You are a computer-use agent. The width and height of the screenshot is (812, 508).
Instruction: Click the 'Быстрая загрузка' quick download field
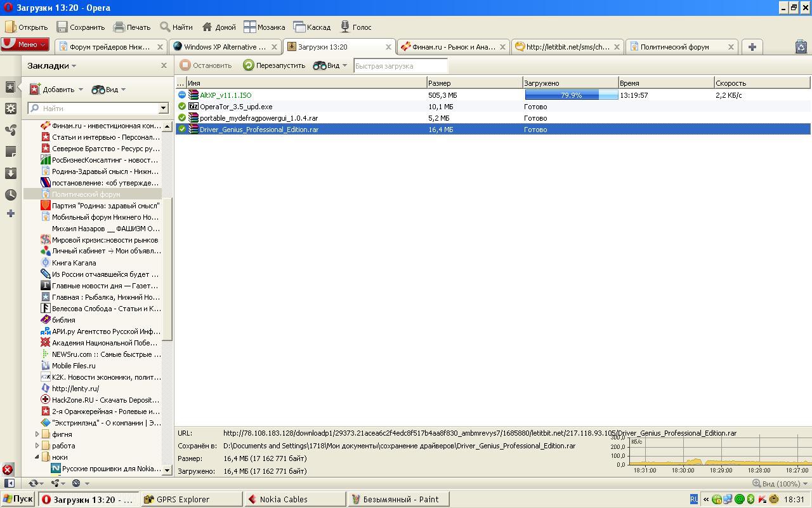coord(400,66)
